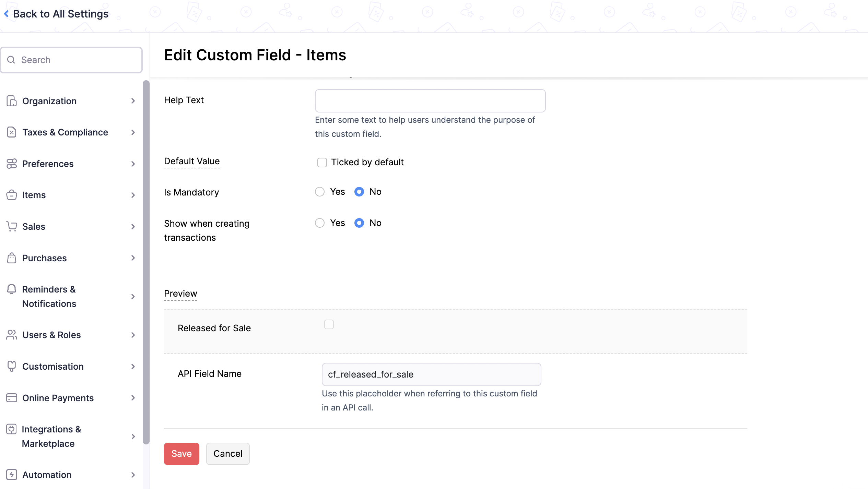
Task: Select No for Is Mandatory
Action: tap(359, 192)
